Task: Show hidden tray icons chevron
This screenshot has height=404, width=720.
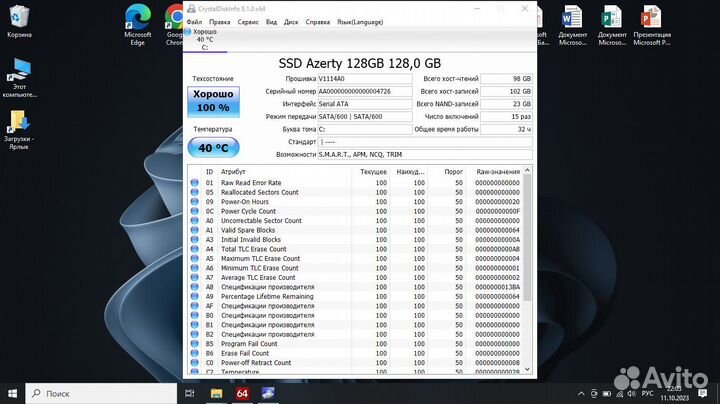Action: 581,394
